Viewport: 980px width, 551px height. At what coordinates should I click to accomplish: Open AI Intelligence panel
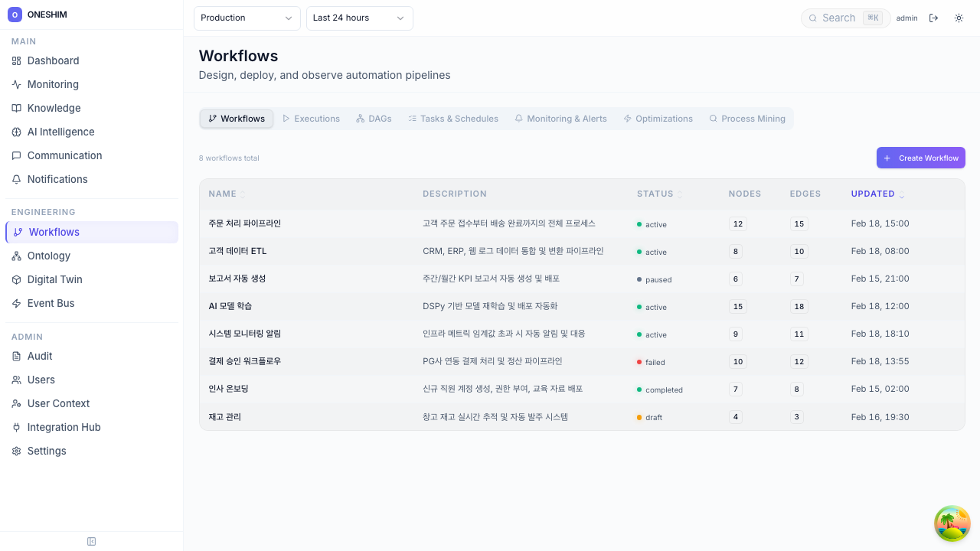pyautogui.click(x=60, y=132)
